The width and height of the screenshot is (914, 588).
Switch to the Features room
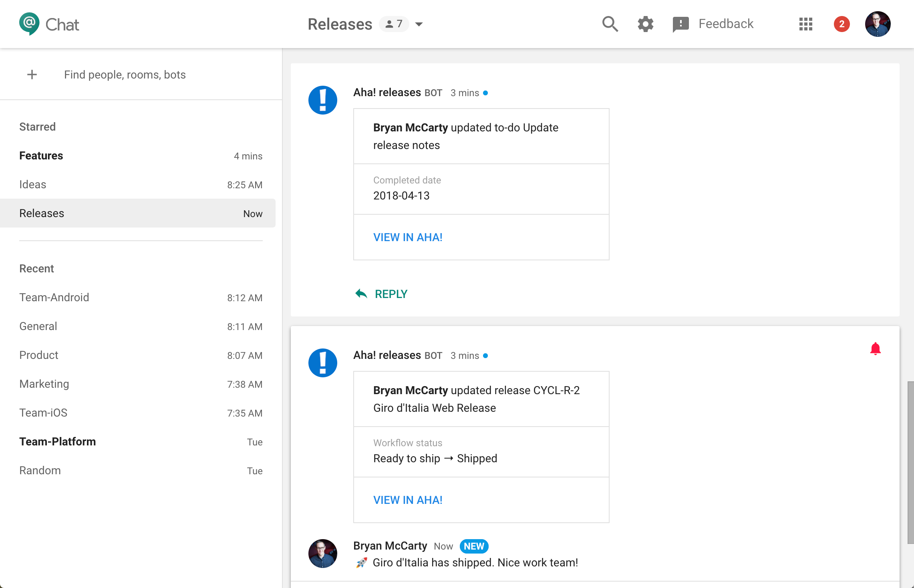[41, 156]
